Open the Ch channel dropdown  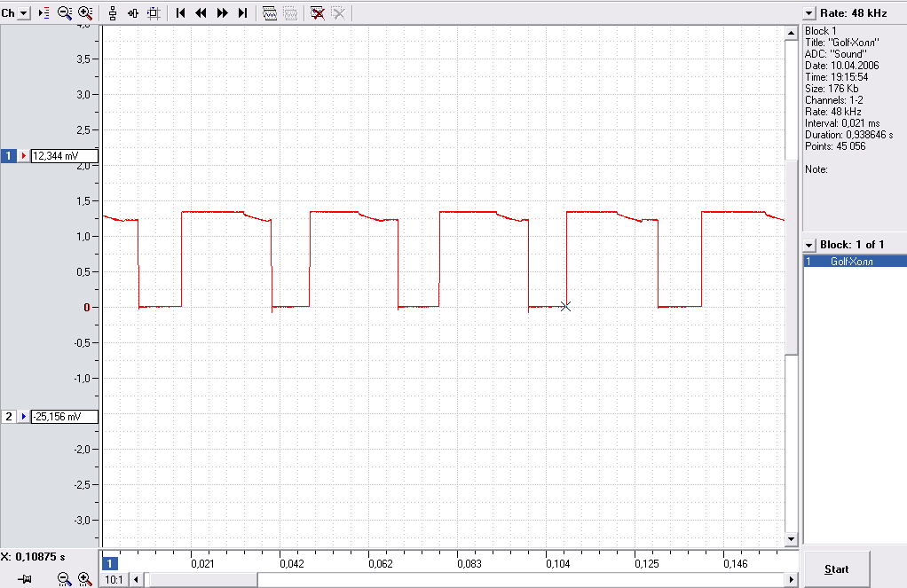(x=24, y=12)
